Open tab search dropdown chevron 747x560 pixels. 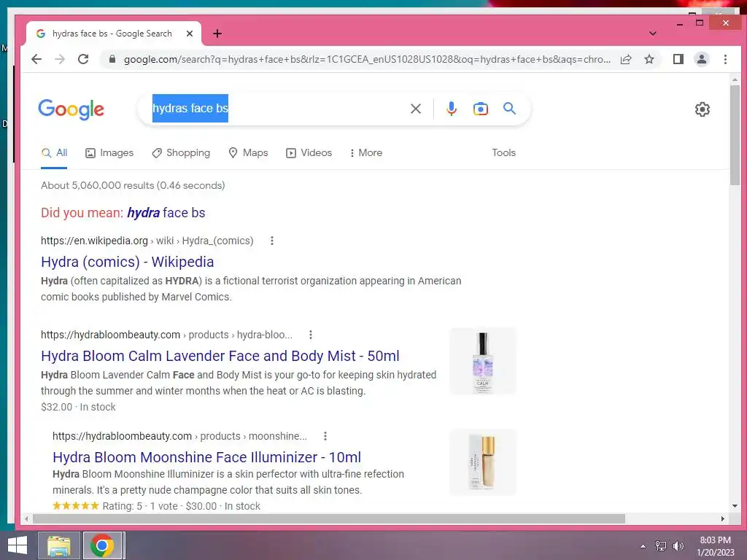(x=653, y=34)
